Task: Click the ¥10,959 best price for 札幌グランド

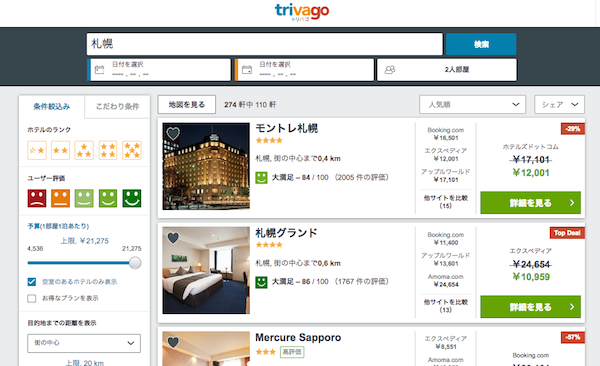Action: pyautogui.click(x=531, y=277)
